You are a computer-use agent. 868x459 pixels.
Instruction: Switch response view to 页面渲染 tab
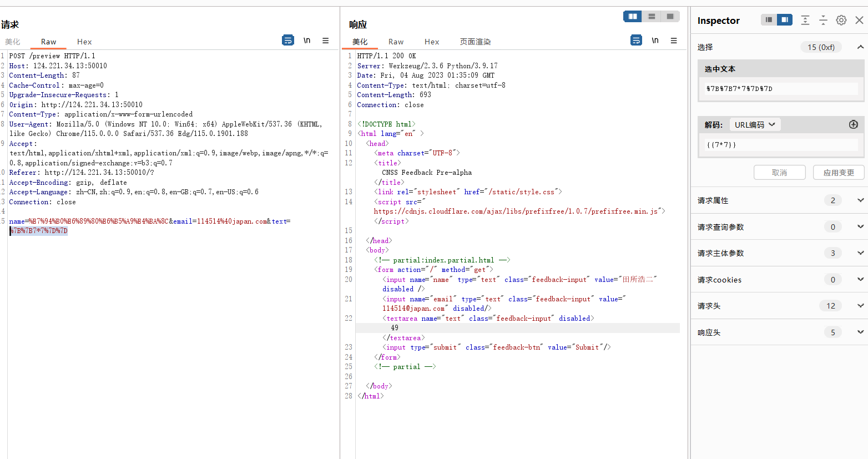(475, 42)
